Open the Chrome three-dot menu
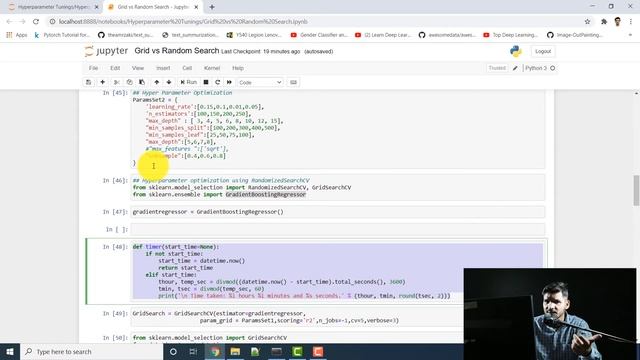 (631, 22)
